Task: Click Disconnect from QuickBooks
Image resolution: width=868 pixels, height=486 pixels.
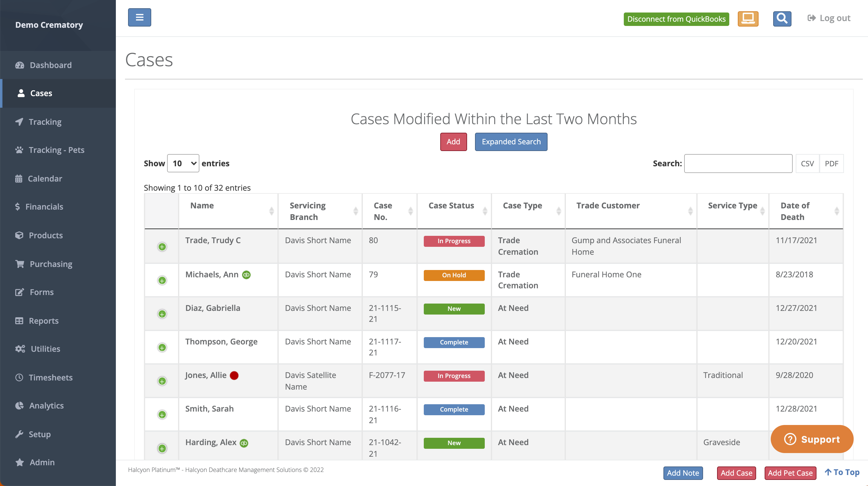Action: coord(676,19)
